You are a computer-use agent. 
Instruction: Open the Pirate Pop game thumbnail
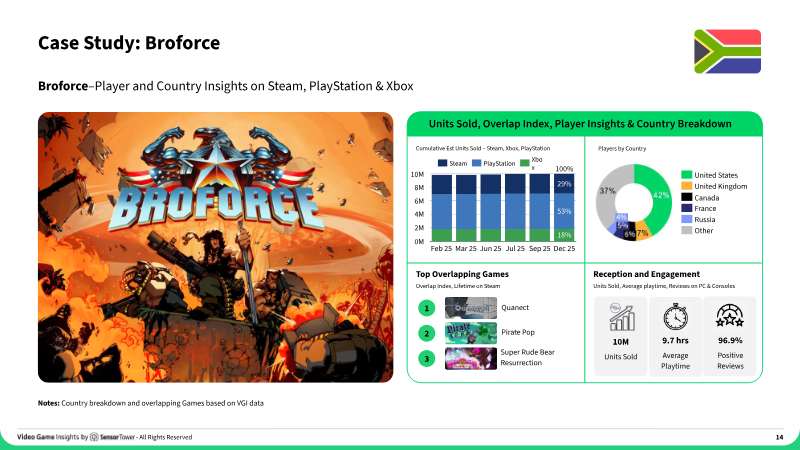click(470, 333)
